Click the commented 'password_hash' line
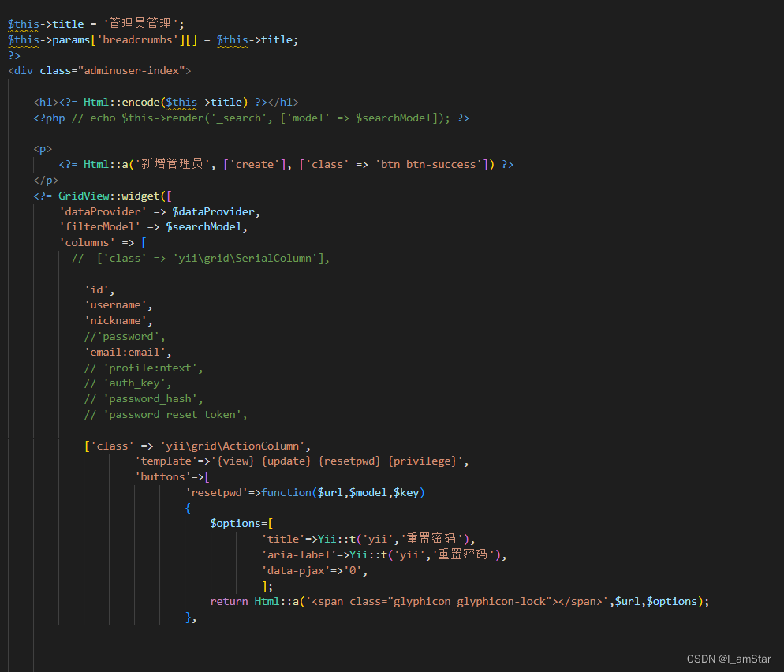 (x=144, y=399)
